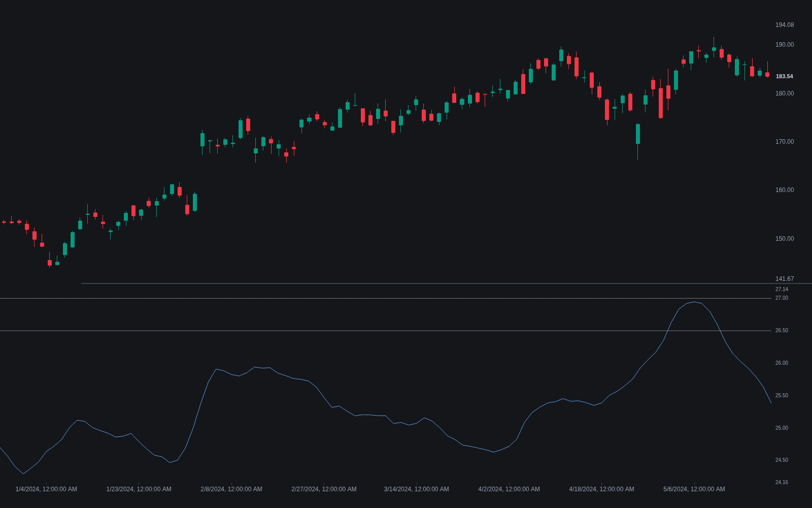Image resolution: width=812 pixels, height=508 pixels.
Task: Click the peak of the blue indicator line
Action: 694,302
